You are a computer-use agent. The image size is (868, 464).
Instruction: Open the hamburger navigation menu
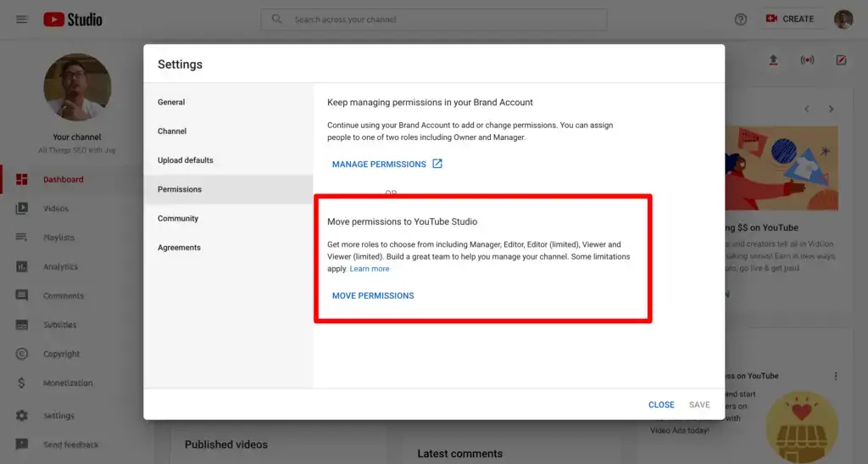(21, 20)
